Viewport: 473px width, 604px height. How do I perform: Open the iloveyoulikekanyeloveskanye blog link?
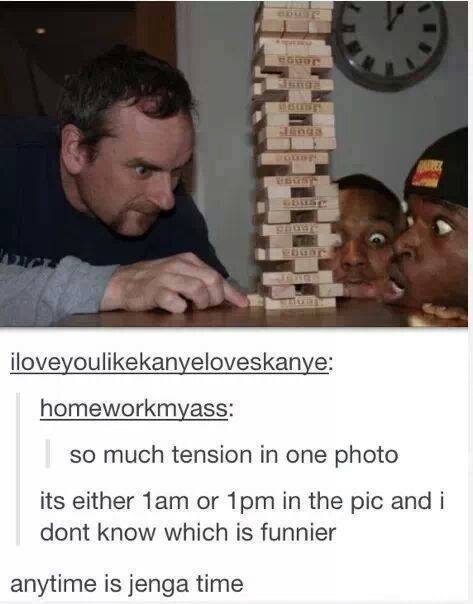[171, 364]
